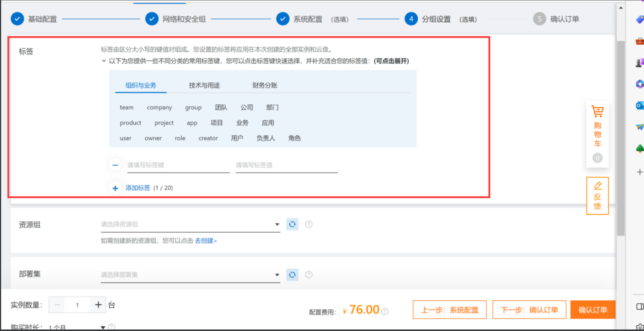
Task: Choose tag key group
Action: (193, 107)
